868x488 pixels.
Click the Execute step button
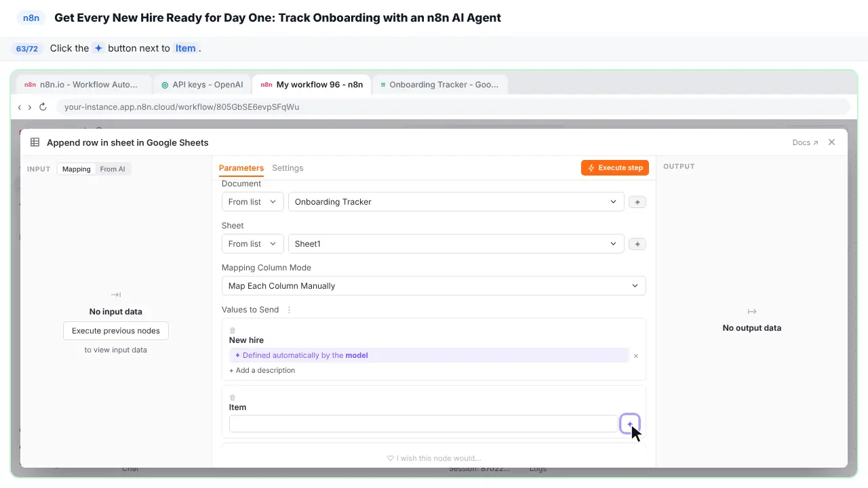coord(615,167)
